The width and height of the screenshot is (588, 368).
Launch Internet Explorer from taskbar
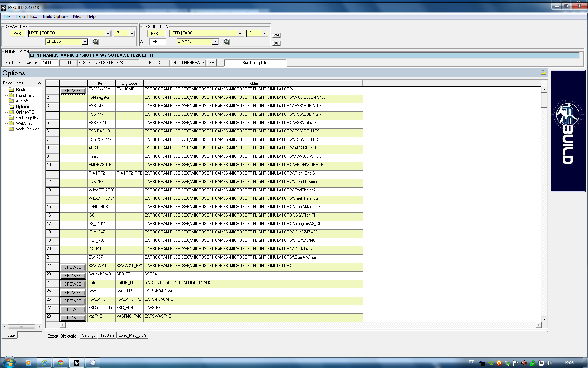click(x=44, y=363)
